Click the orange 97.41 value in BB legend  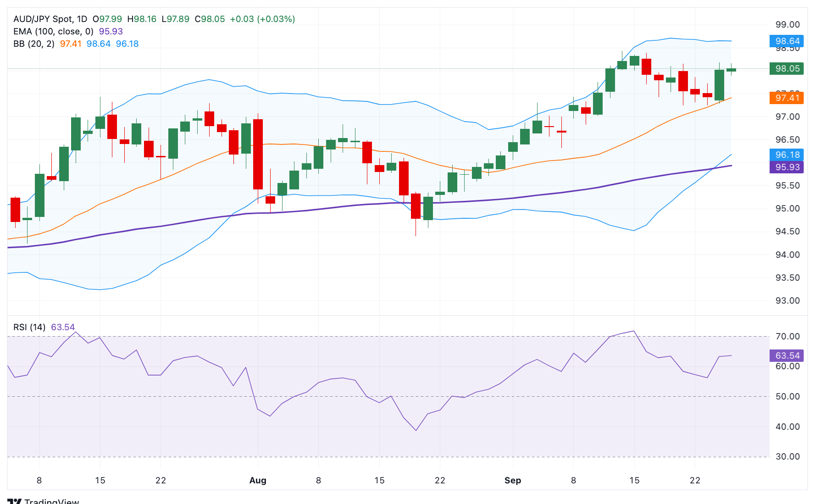[x=71, y=44]
